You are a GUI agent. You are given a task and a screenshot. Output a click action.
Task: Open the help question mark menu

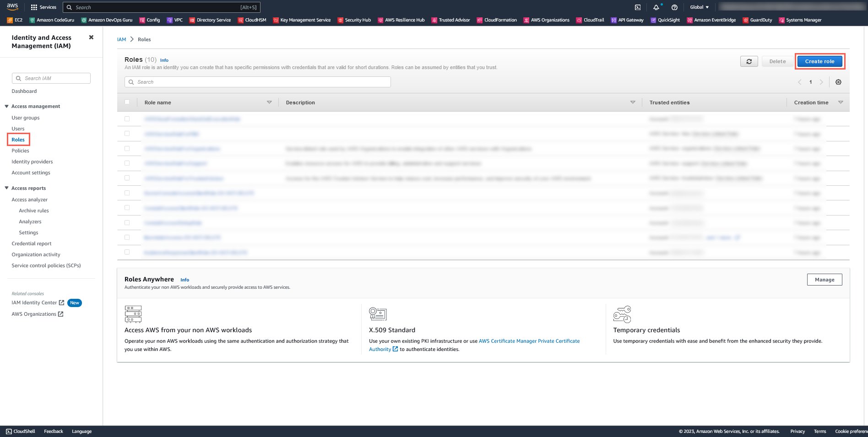674,7
